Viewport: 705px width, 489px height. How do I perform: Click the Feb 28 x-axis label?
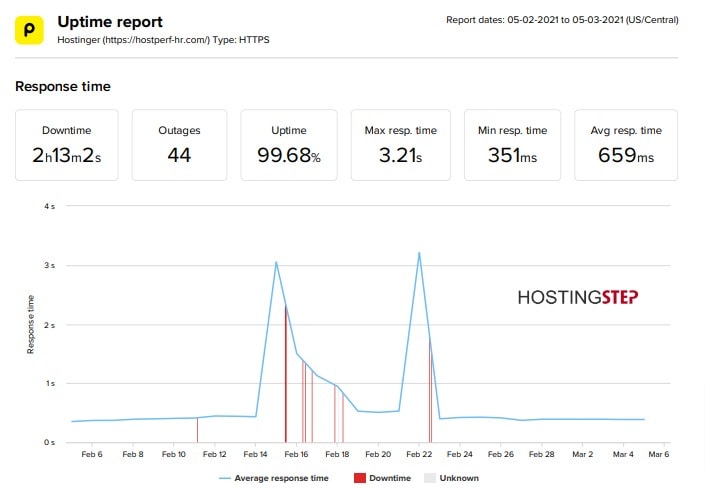coord(541,454)
